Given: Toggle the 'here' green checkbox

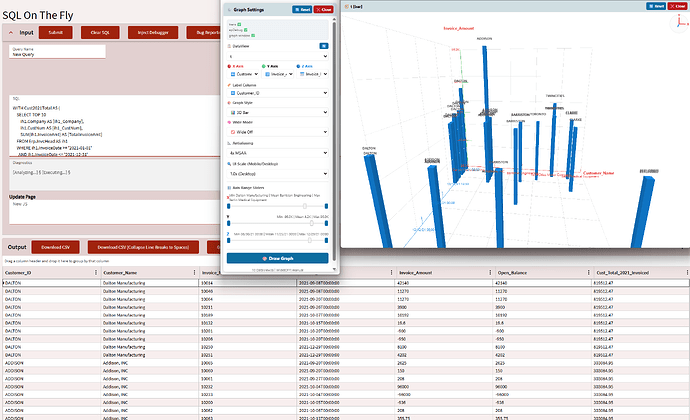Looking at the screenshot, I should pos(240,25).
